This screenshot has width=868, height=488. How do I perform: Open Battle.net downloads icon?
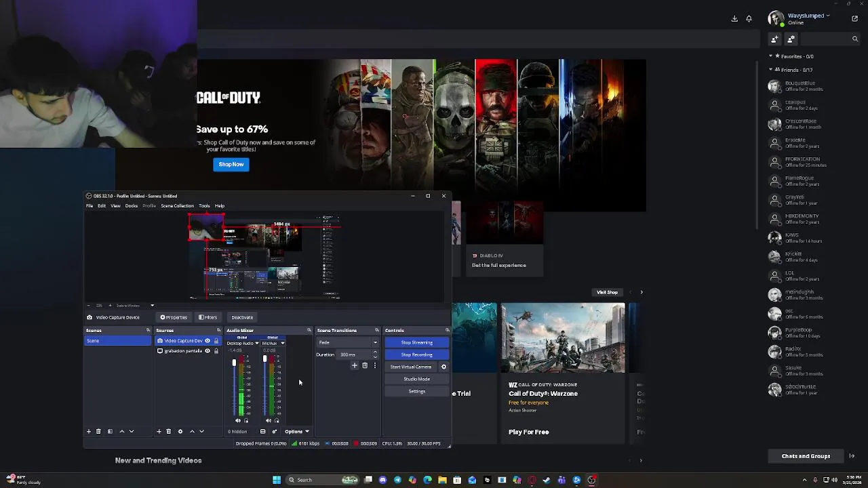pyautogui.click(x=734, y=18)
